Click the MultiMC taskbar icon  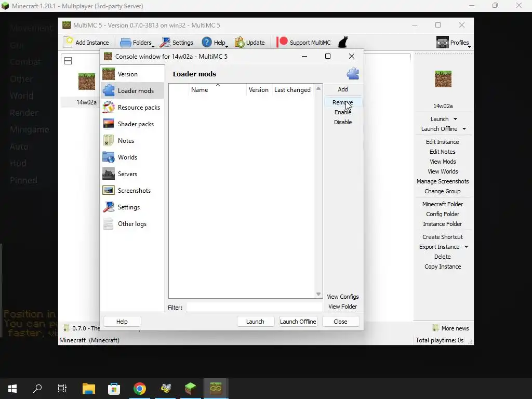(216, 388)
